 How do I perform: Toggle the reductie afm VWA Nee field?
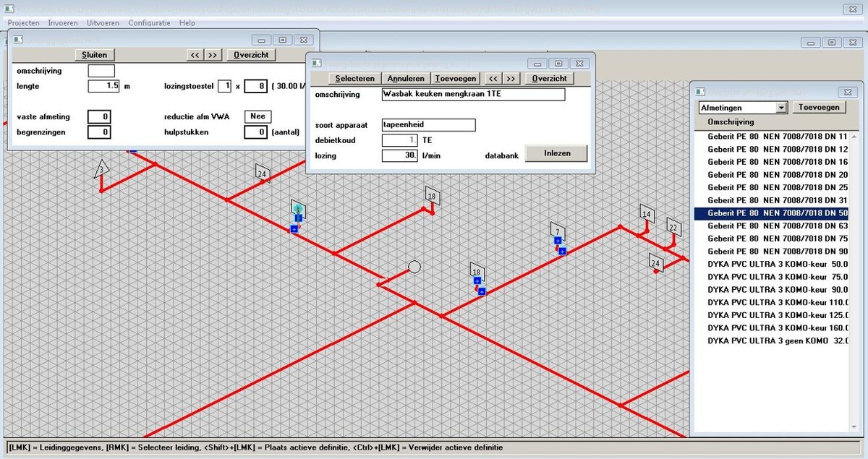click(x=258, y=116)
